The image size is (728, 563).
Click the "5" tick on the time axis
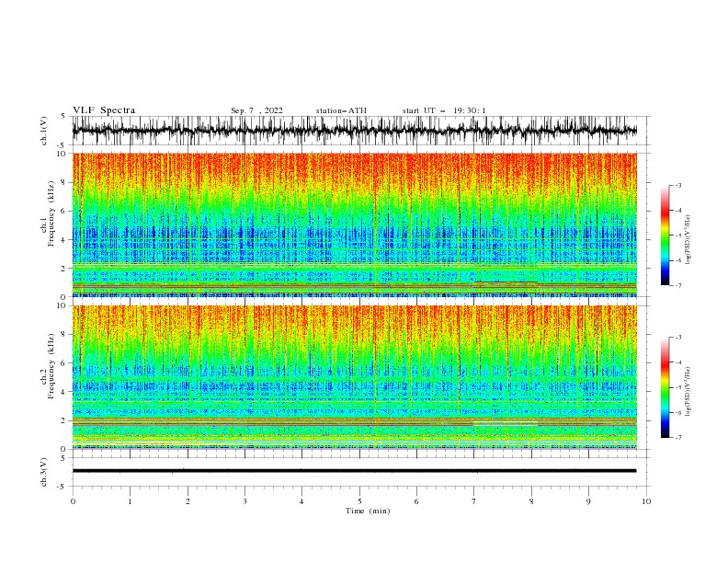pyautogui.click(x=359, y=501)
